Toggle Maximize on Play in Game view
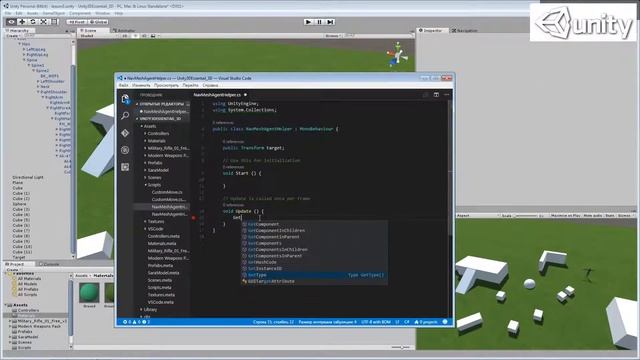 (566, 216)
